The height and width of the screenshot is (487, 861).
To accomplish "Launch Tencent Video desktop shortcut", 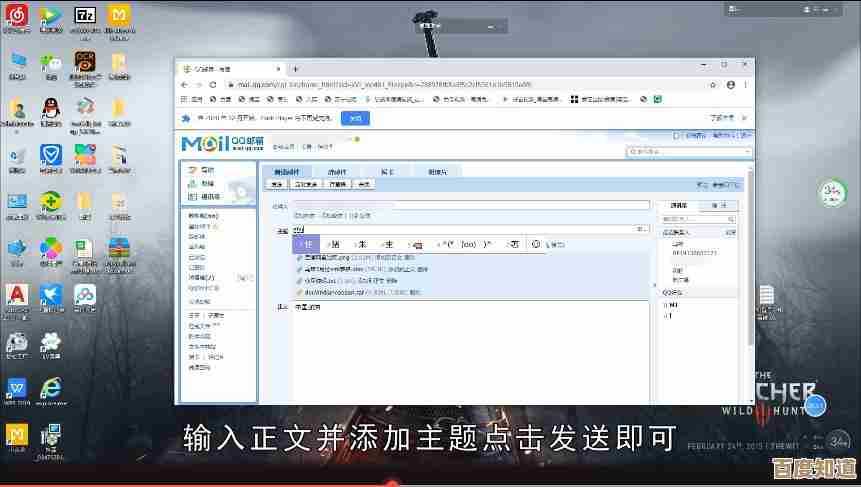I will (x=51, y=15).
